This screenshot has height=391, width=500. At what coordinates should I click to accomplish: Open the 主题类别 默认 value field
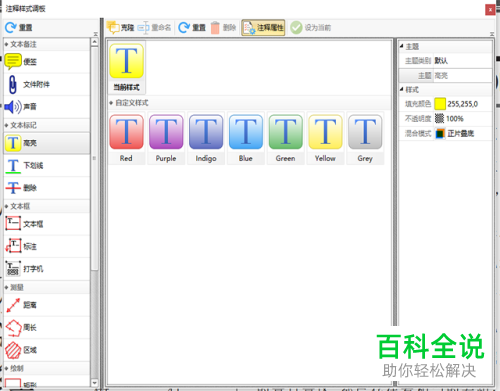pyautogui.click(x=462, y=61)
